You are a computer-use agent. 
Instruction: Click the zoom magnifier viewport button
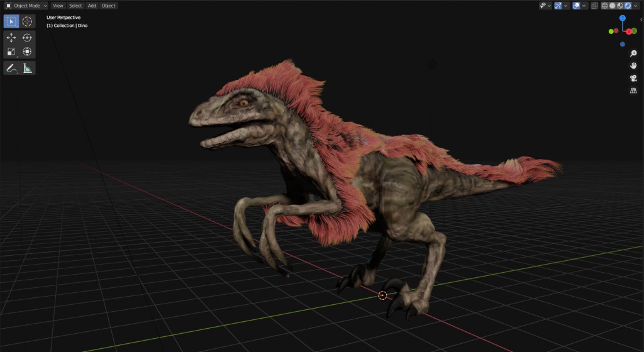click(633, 53)
